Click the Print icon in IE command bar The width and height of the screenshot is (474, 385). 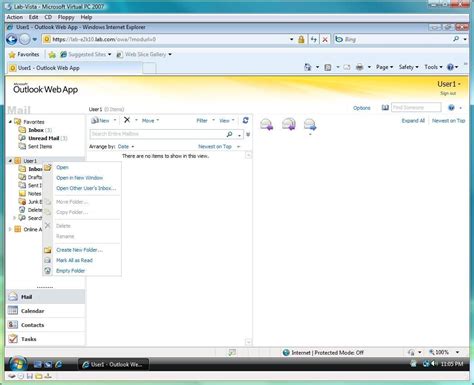coord(359,67)
